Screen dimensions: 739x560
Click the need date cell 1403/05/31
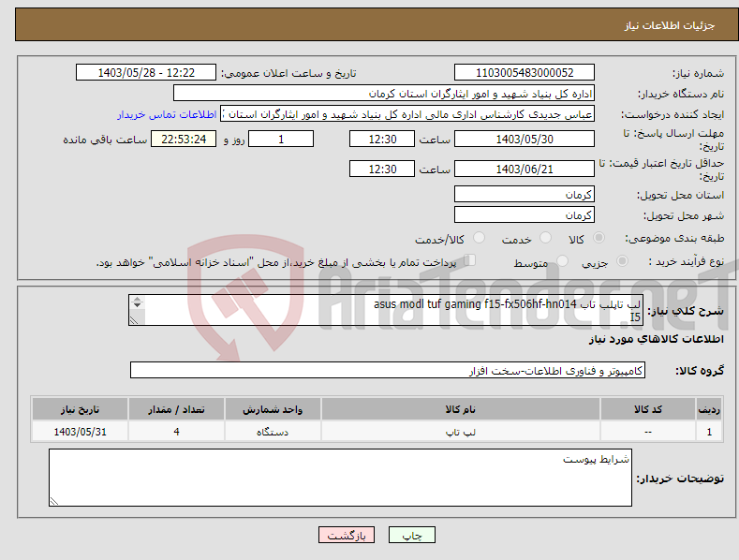click(81, 432)
